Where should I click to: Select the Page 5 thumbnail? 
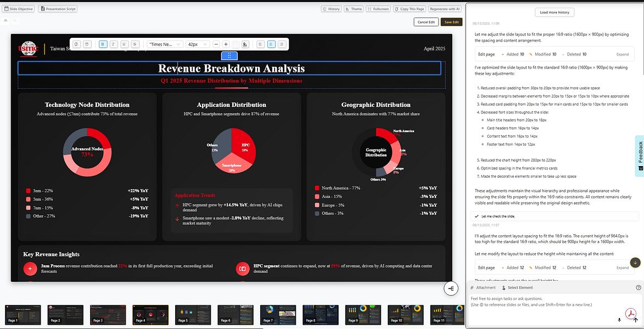[x=193, y=315]
